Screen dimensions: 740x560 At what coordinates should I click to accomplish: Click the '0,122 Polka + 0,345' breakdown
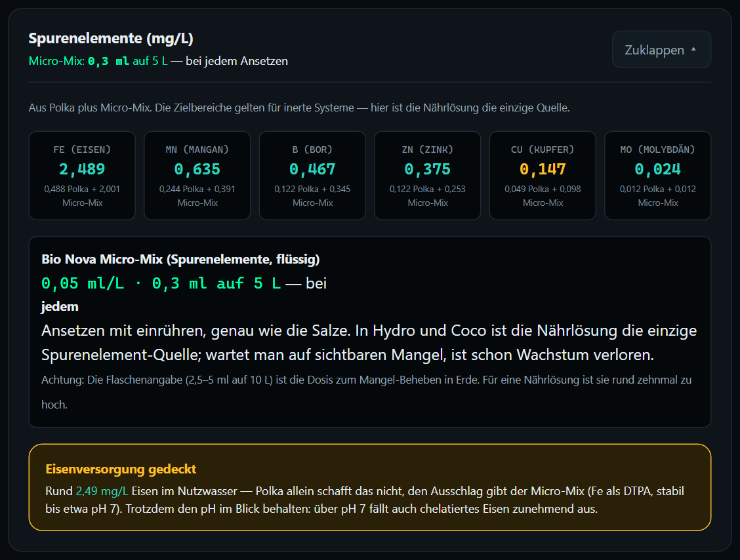(x=312, y=190)
